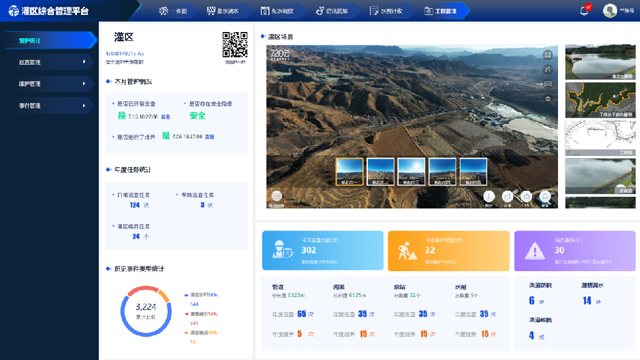Open the green satellite map image in gallery
This screenshot has height=360, width=640.
coord(600,100)
